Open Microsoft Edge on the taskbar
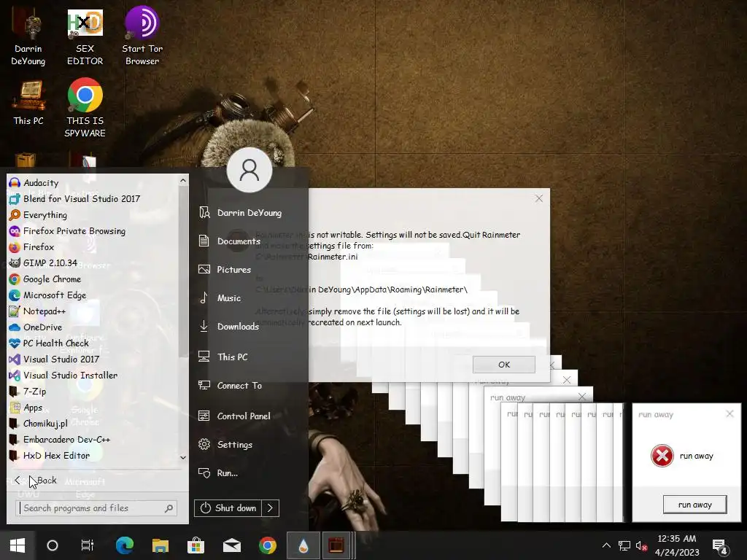747x560 pixels. [125, 545]
